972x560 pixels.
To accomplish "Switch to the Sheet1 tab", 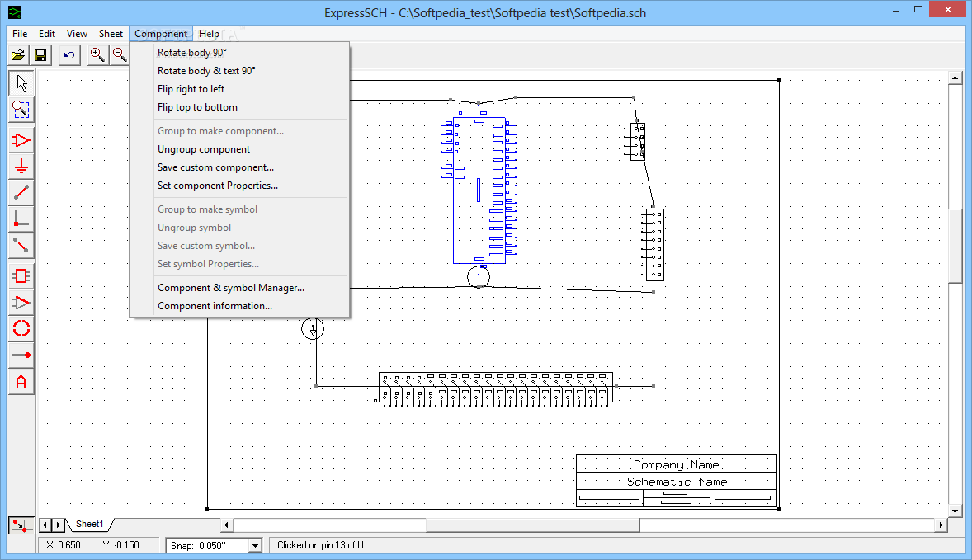I will click(90, 524).
